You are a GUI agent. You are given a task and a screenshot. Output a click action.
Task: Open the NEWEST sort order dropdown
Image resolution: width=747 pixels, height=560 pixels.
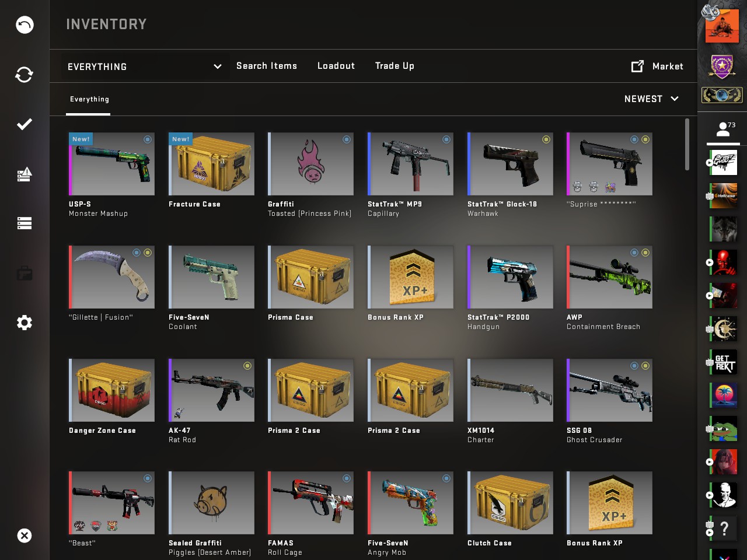click(x=652, y=99)
